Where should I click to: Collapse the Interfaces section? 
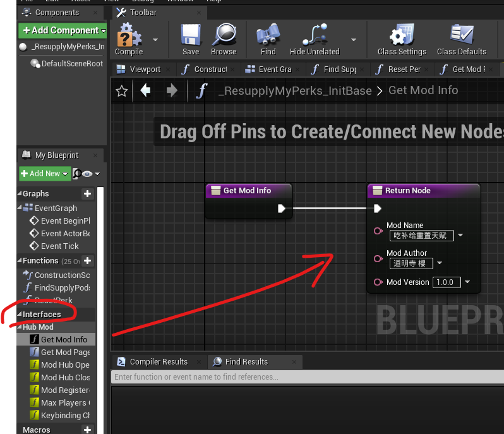20,314
